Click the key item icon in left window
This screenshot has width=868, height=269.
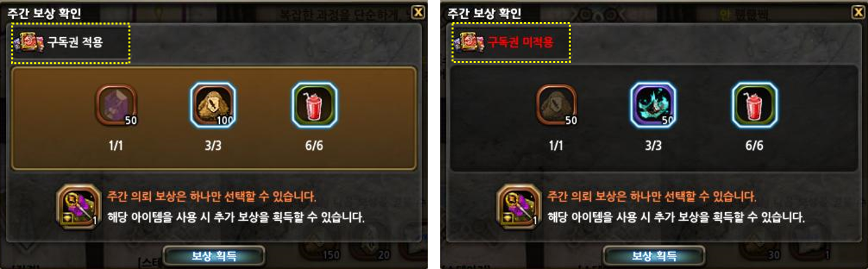pyautogui.click(x=78, y=207)
